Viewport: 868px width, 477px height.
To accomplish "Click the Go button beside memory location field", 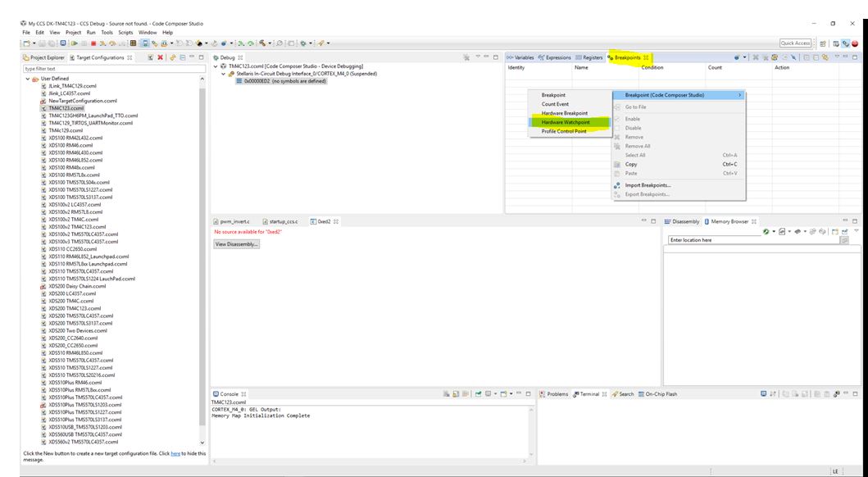I will coord(844,240).
